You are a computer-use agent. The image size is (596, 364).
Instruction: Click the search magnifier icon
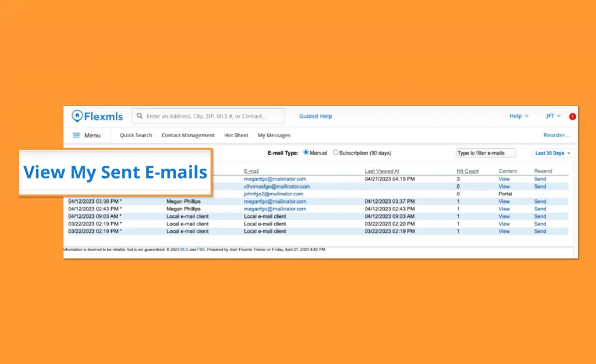click(140, 116)
